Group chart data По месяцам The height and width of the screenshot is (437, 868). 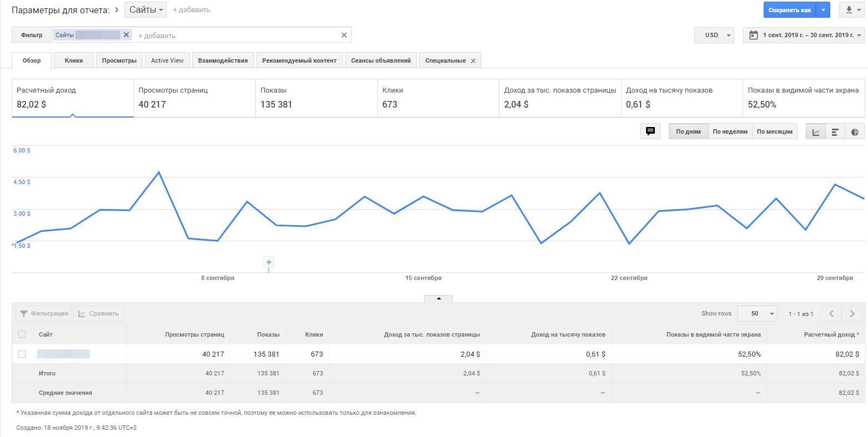tap(775, 131)
